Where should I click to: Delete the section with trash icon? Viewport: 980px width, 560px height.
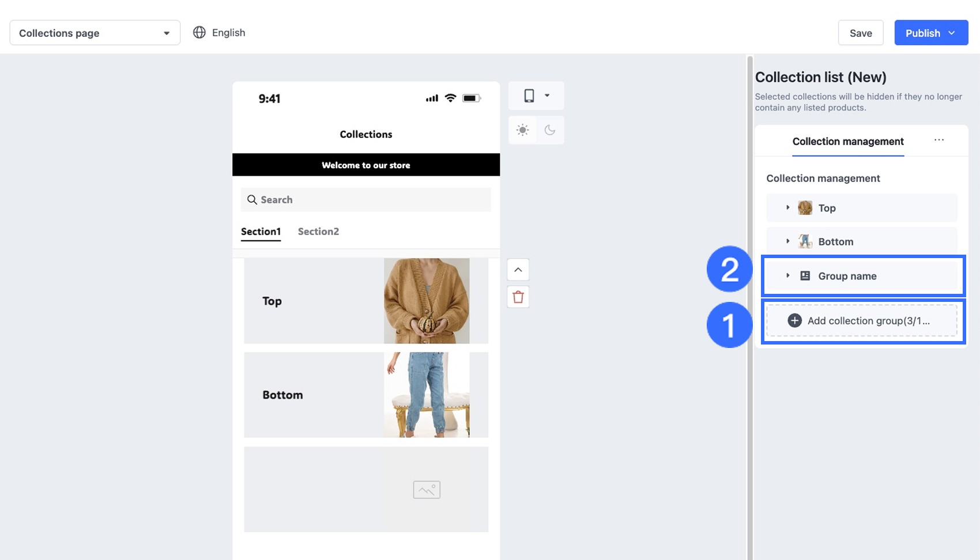coord(518,297)
